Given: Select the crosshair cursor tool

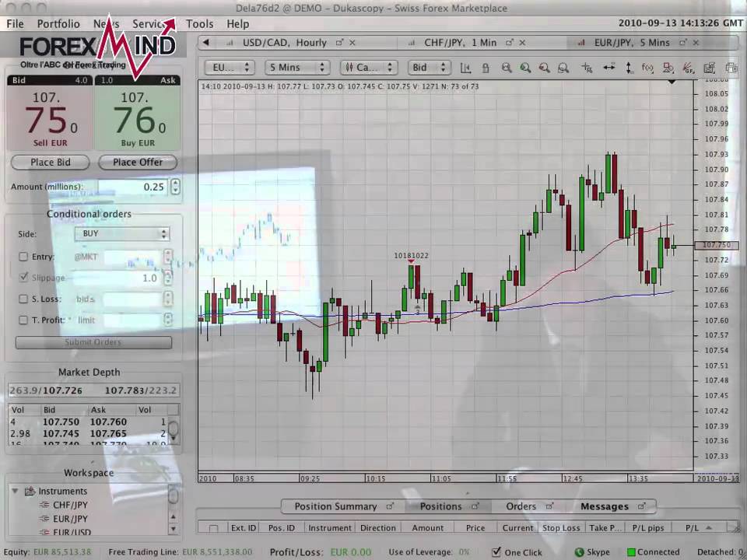Looking at the screenshot, I should click(x=587, y=68).
